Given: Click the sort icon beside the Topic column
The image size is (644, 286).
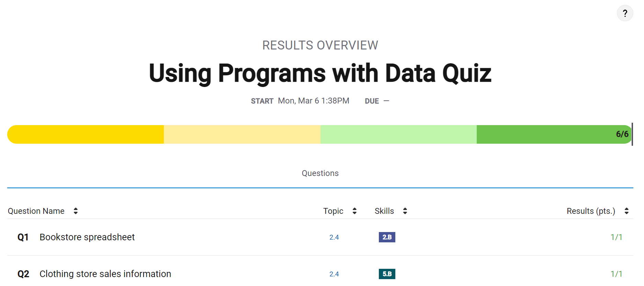Looking at the screenshot, I should (355, 211).
